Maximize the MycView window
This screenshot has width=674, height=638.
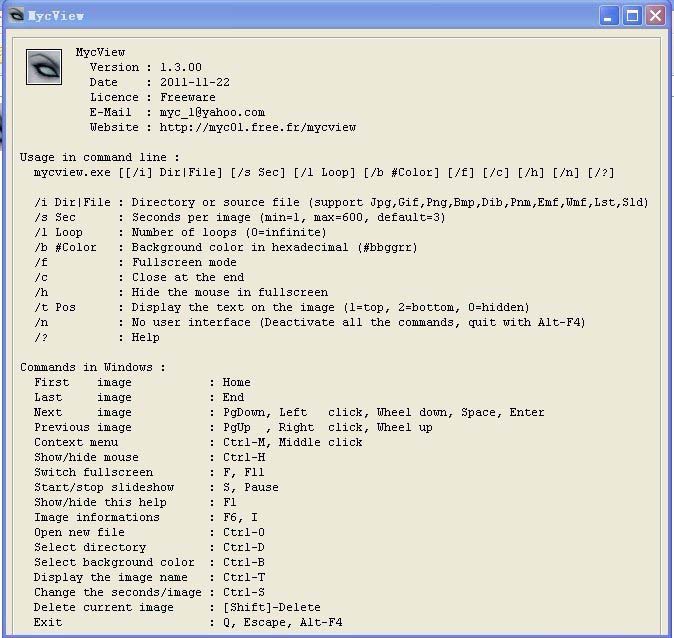point(632,16)
